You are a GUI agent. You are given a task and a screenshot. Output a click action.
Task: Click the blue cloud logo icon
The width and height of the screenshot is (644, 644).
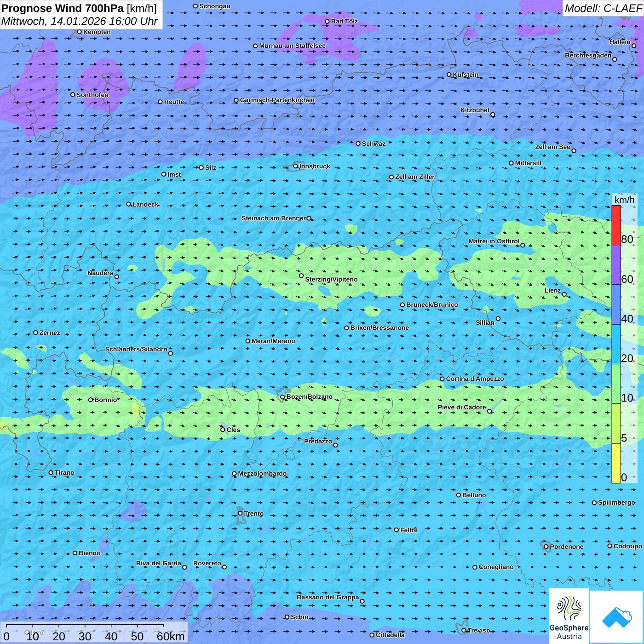coord(616,617)
